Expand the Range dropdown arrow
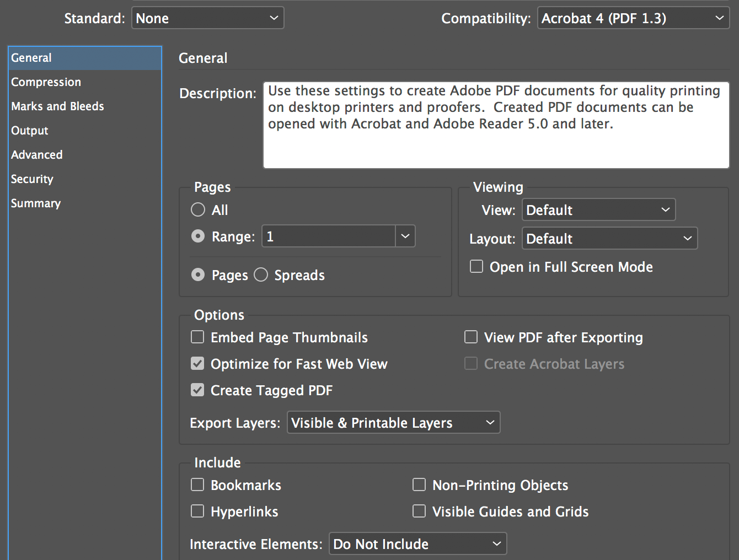Image resolution: width=739 pixels, height=560 pixels. [405, 236]
